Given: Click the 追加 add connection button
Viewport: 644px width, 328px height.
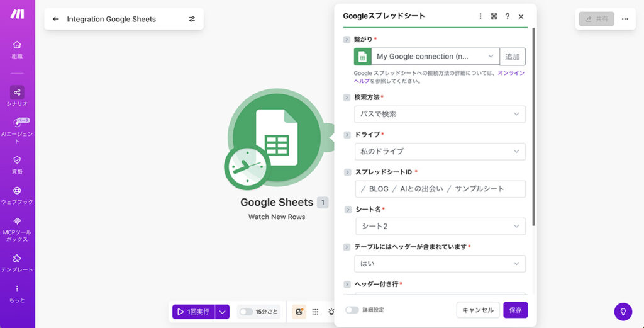Looking at the screenshot, I should [513, 57].
